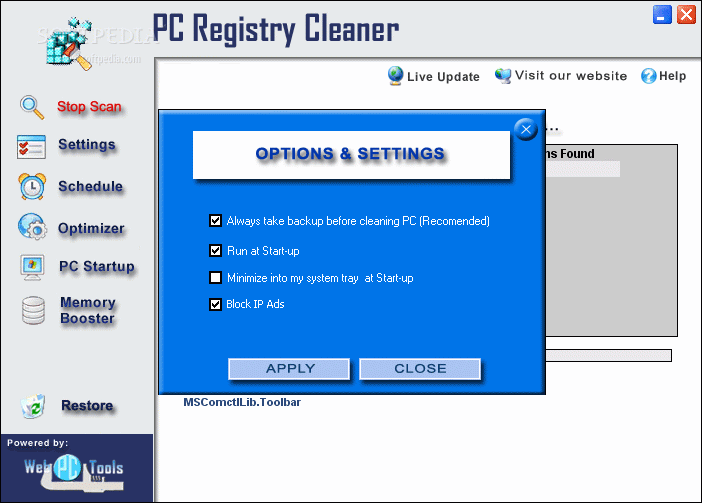Viewport: 702px width, 503px height.
Task: Click the magnifying glass Stop Scan icon
Action: tap(32, 107)
